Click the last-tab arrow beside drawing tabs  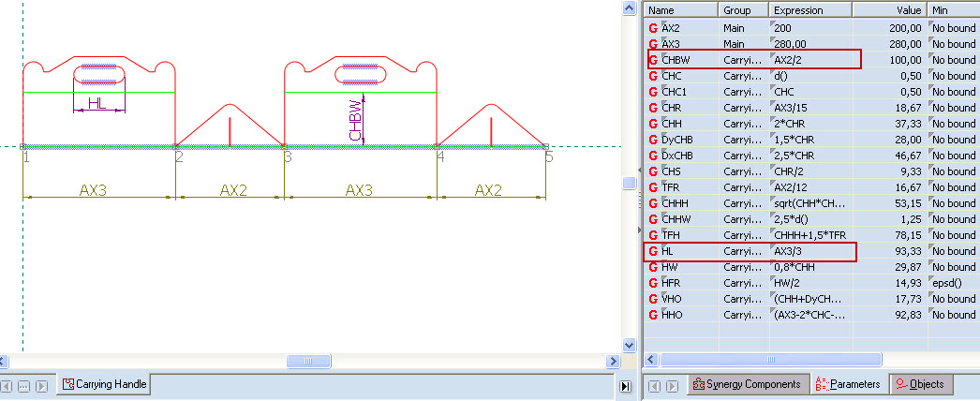coord(626,385)
